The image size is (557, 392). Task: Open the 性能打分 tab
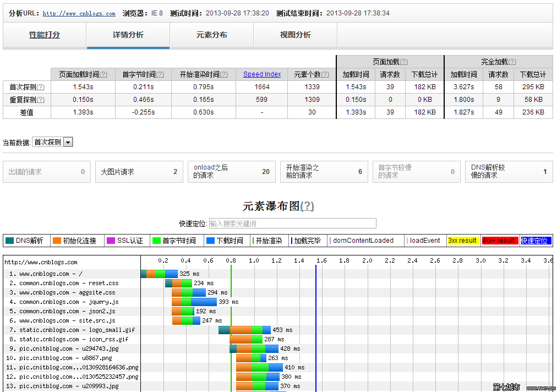click(x=45, y=35)
